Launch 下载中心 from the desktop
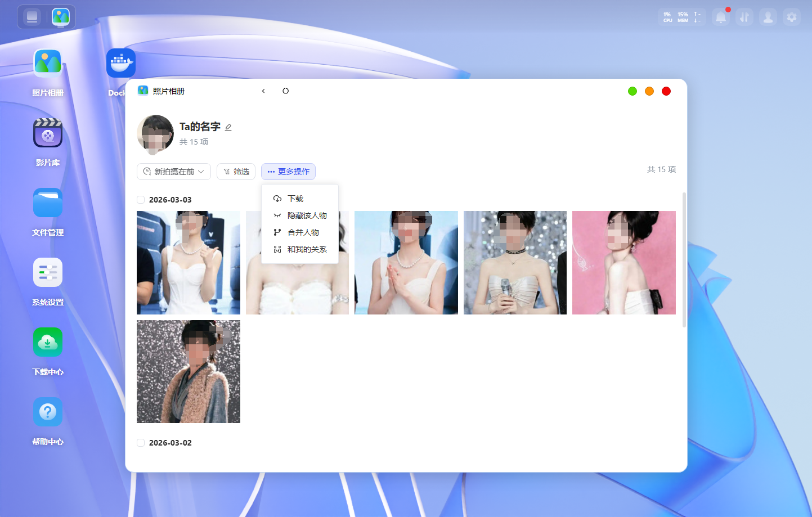Screen dimensions: 812x517 (48, 342)
